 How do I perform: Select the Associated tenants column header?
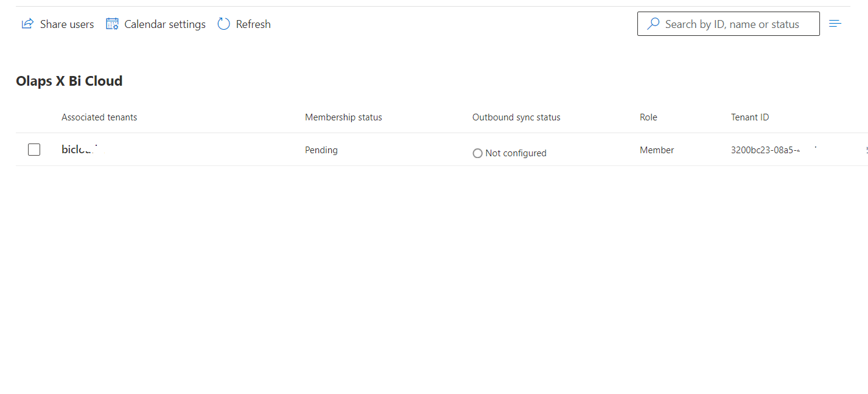(x=99, y=117)
